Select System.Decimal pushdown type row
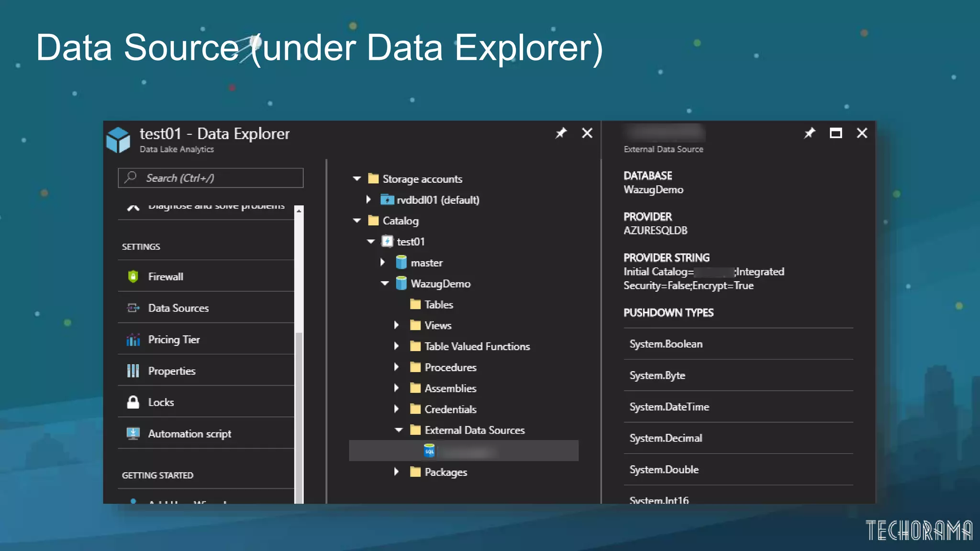 coord(738,438)
